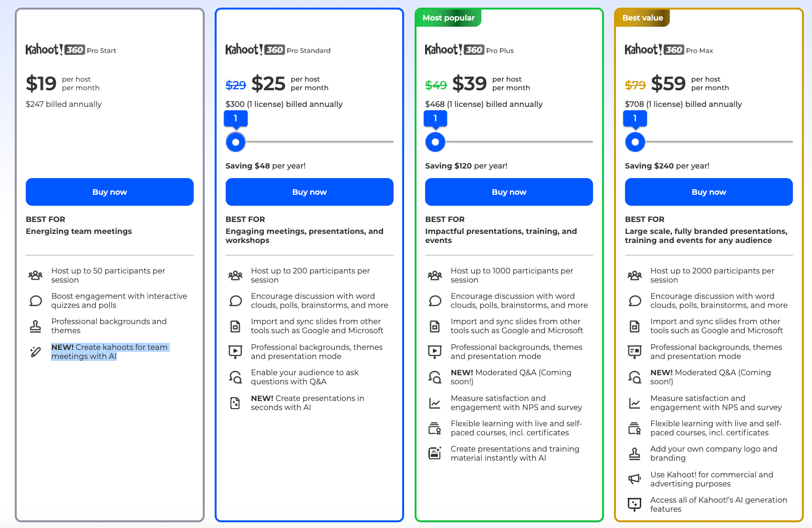Screen dimensions: 812x528
Task: Click chart icon beside Pro Max 'Measure satisfaction'
Action: pyautogui.click(x=635, y=403)
